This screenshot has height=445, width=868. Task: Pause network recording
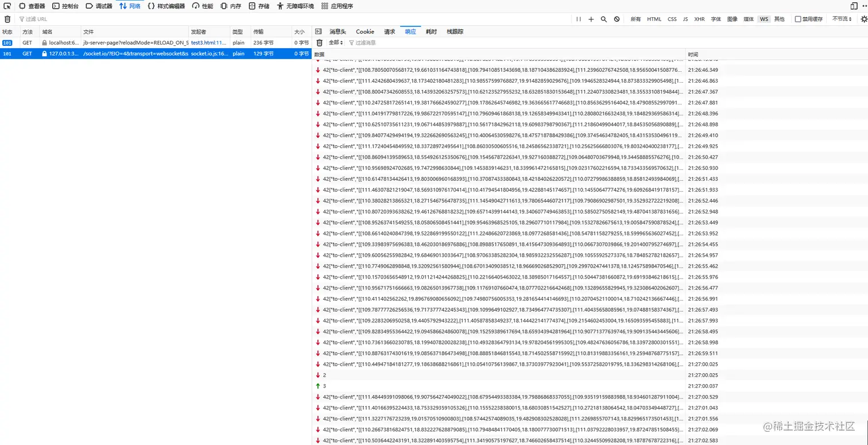579,19
